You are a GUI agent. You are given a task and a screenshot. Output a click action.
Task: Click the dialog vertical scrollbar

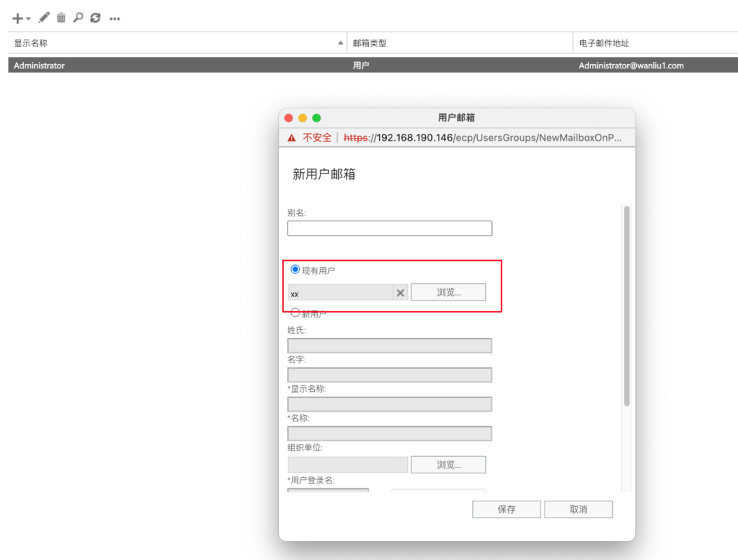pyautogui.click(x=627, y=306)
